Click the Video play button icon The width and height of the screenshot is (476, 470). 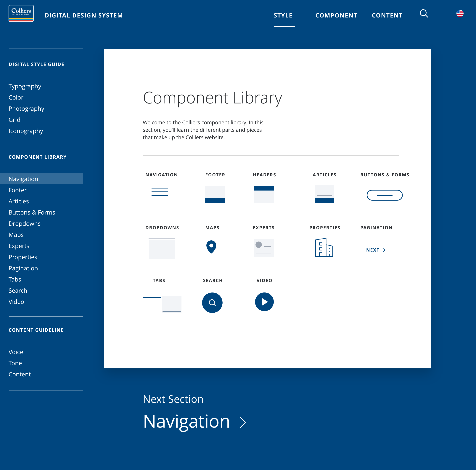click(x=264, y=302)
